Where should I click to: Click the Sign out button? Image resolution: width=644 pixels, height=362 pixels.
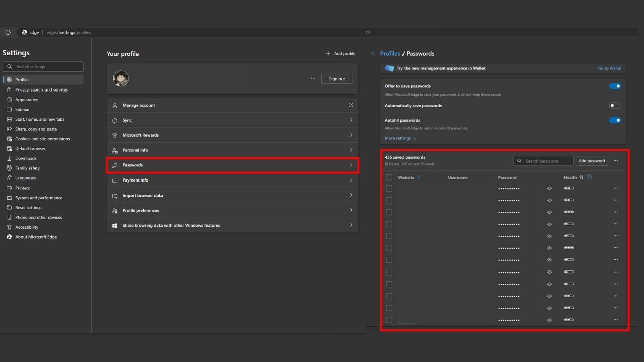click(x=337, y=79)
